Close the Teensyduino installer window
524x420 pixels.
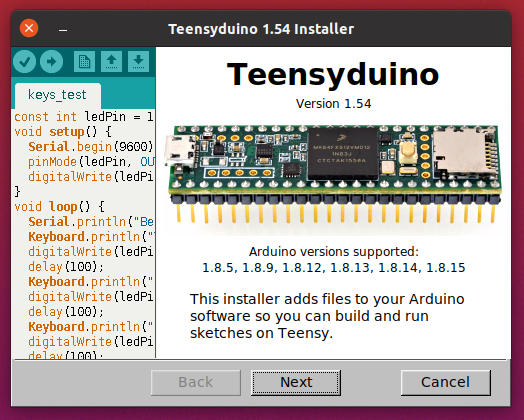[29, 28]
